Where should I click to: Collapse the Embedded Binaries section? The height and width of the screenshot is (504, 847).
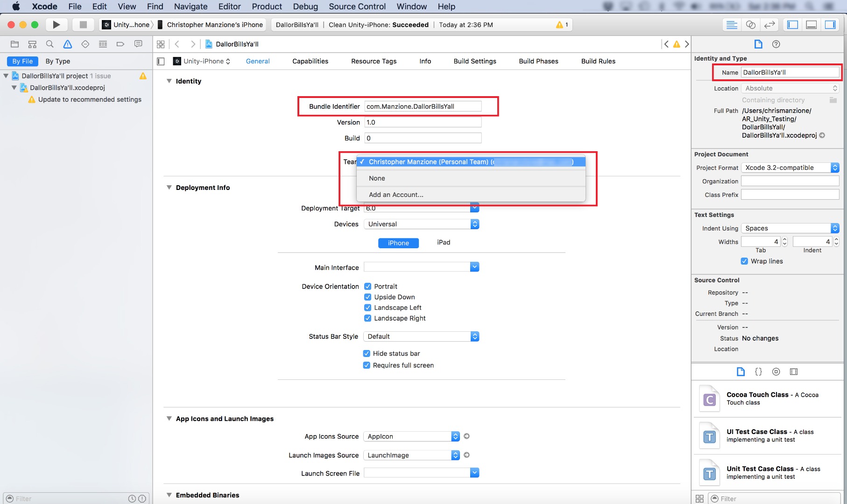(169, 495)
